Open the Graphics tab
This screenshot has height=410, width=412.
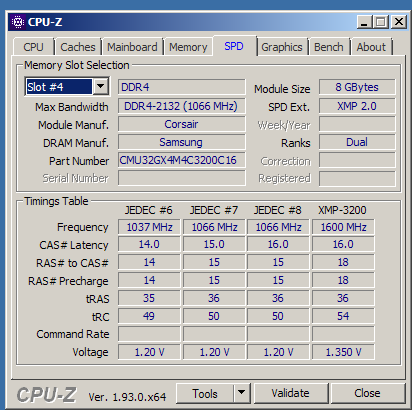282,47
